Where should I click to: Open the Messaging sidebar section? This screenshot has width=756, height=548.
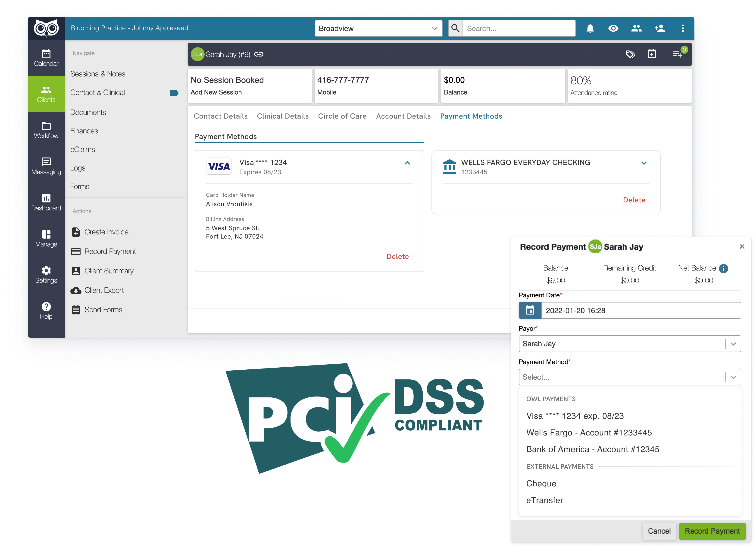pyautogui.click(x=46, y=166)
